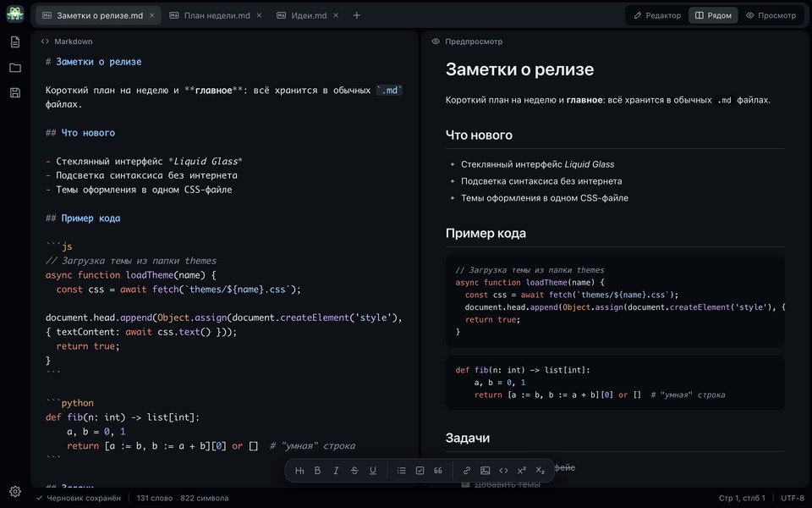Click 'Темы оформления в одном CSS-файле' bullet in the preview
The image size is (812, 508).
pyautogui.click(x=545, y=198)
